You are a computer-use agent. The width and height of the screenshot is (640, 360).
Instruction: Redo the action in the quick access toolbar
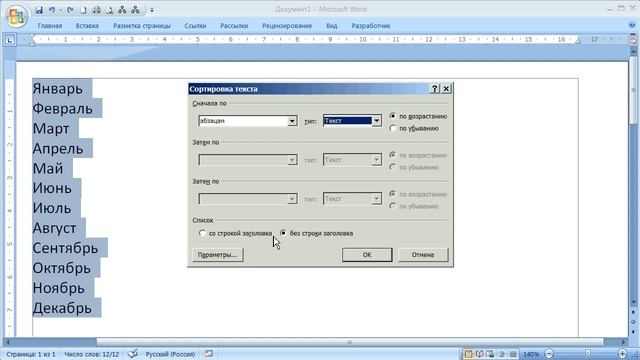tap(70, 10)
